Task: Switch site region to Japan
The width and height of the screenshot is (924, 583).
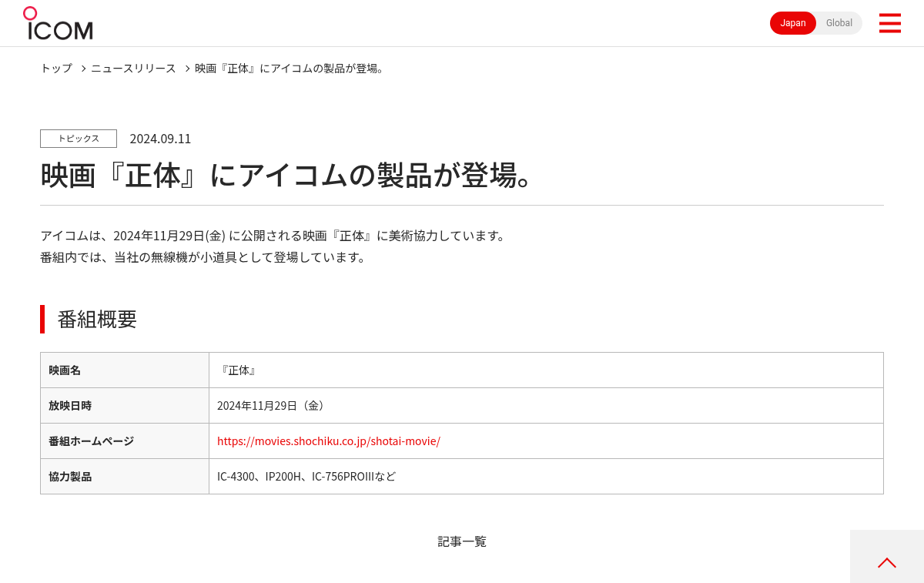Action: (x=793, y=23)
